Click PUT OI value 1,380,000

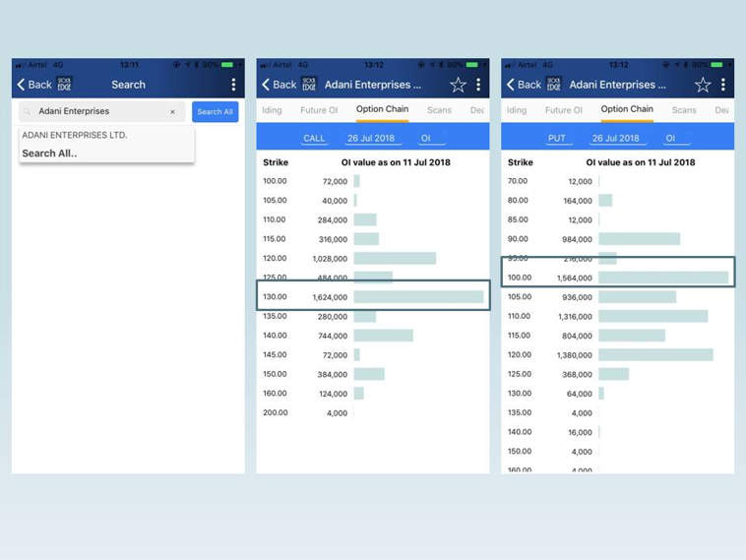pyautogui.click(x=575, y=355)
